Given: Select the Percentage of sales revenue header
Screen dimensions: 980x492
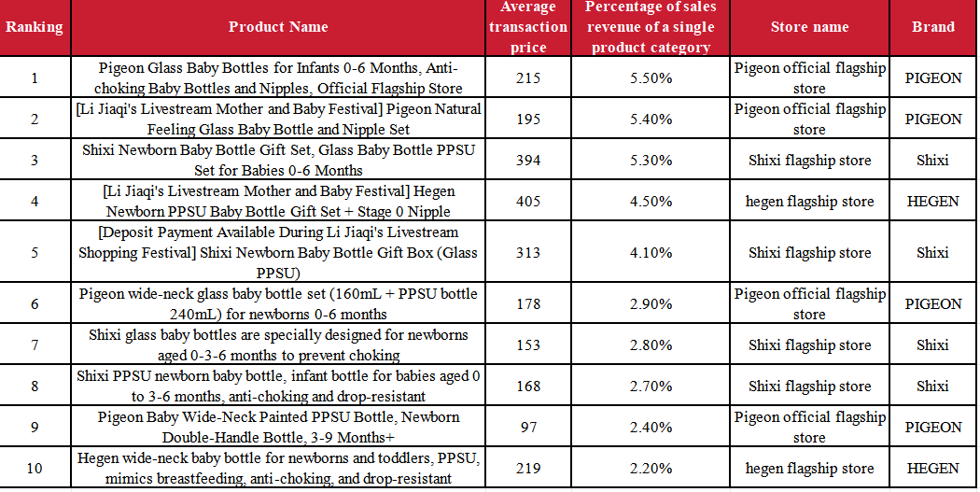Looking at the screenshot, I should coord(651,27).
